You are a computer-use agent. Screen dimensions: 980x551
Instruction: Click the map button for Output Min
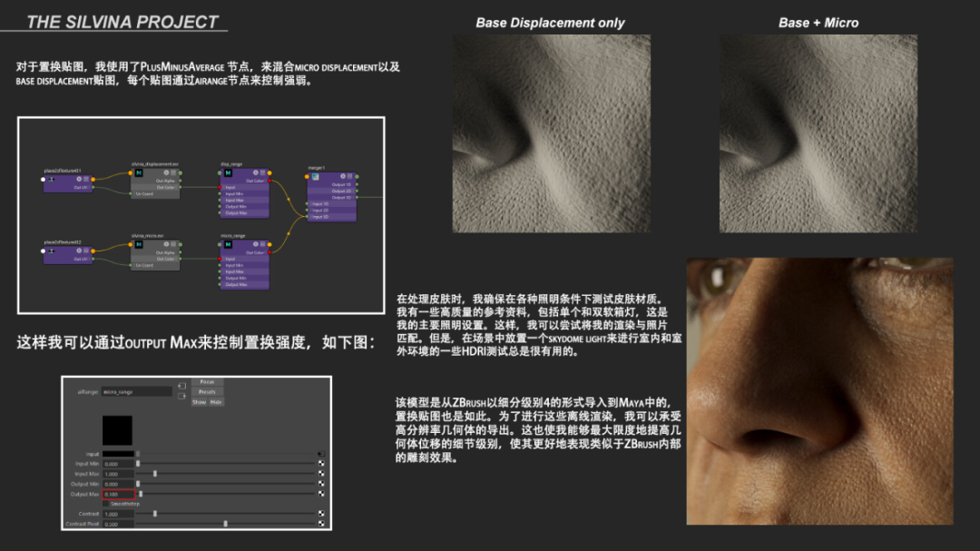click(321, 484)
